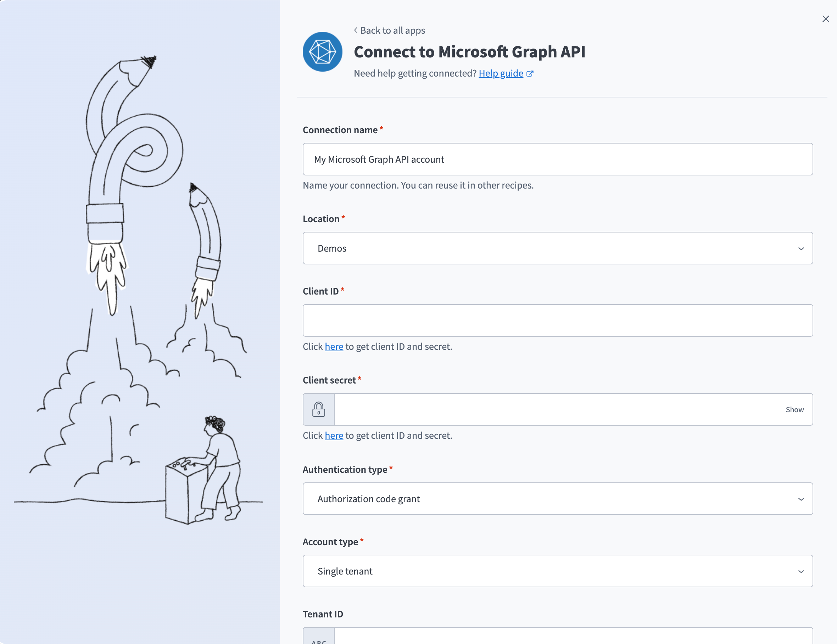Click the Microsoft Graph API logo icon

pos(322,52)
